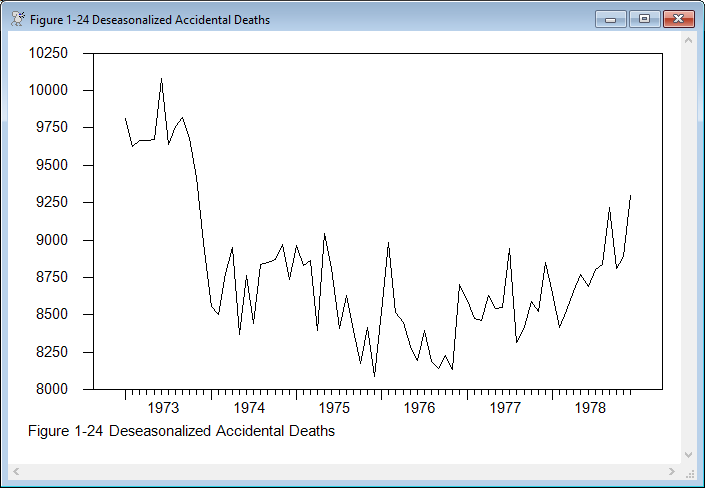The width and height of the screenshot is (705, 488).
Task: Click the vertical scrollbar down arrow
Action: tap(688, 454)
